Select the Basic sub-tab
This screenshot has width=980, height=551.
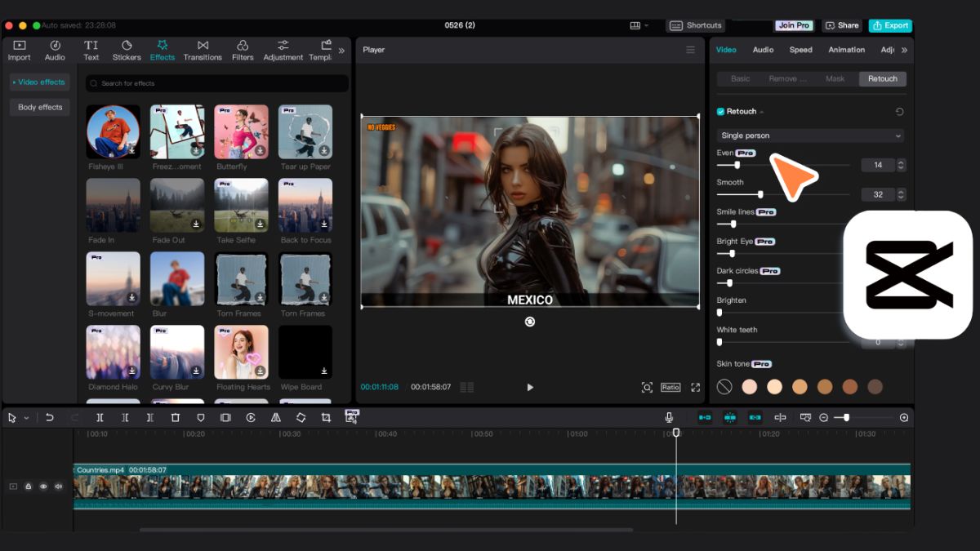click(x=740, y=78)
